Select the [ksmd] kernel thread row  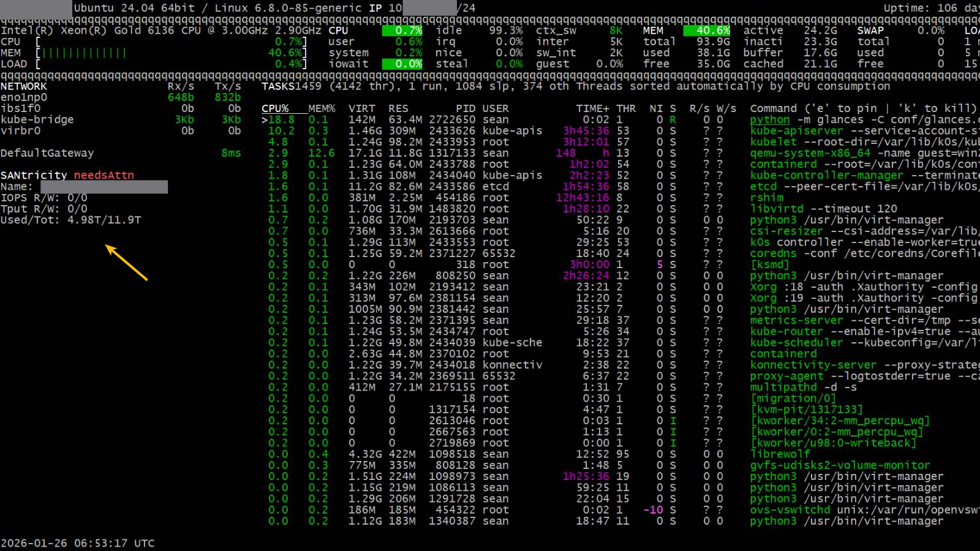[620, 264]
